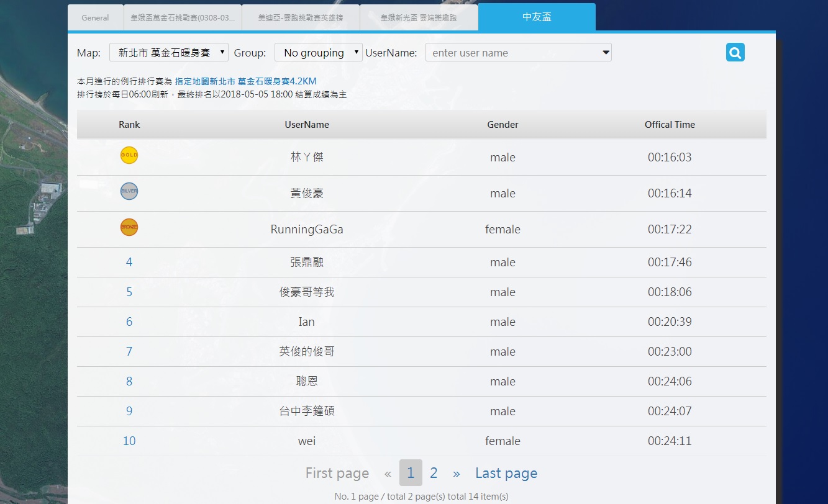Select user name 林ㄚ傑

pyautogui.click(x=307, y=157)
